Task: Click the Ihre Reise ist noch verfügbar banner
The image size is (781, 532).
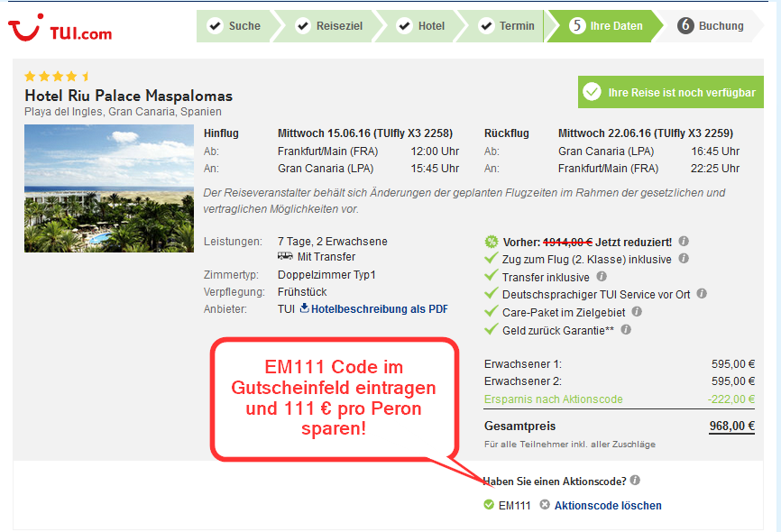Action: click(x=670, y=92)
